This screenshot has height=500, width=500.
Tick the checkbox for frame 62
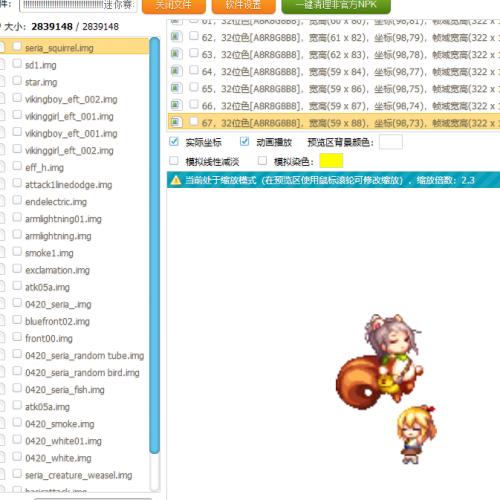click(x=194, y=36)
